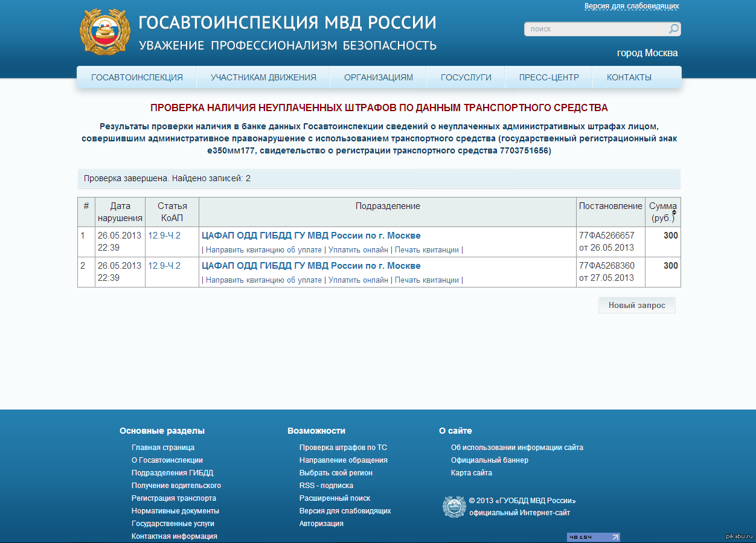Click the visitor counter badge in footer
Viewport: 756px width, 543px height.
point(592,537)
